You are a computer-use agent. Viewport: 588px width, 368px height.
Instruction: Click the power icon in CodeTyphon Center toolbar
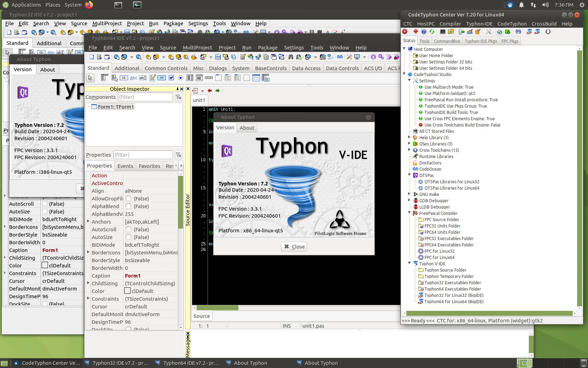point(548,32)
